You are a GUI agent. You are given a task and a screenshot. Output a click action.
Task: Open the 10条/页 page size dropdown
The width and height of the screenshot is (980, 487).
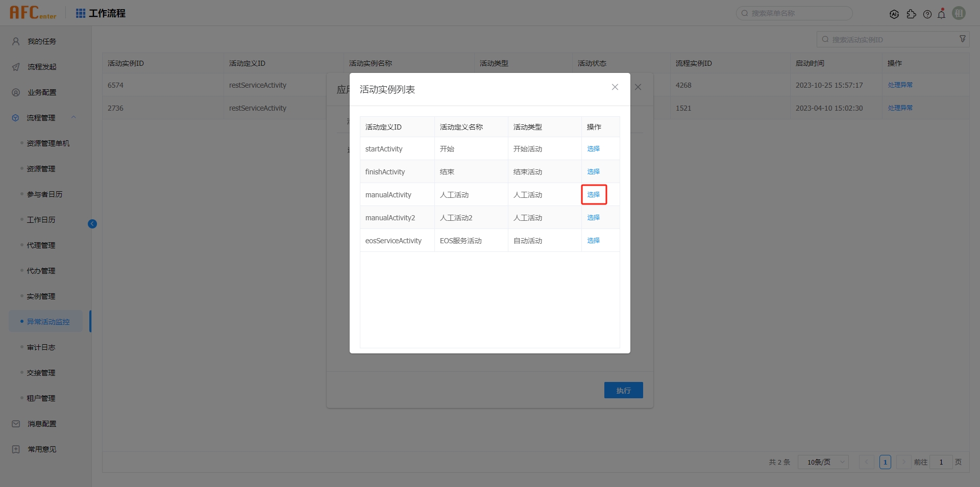point(823,462)
